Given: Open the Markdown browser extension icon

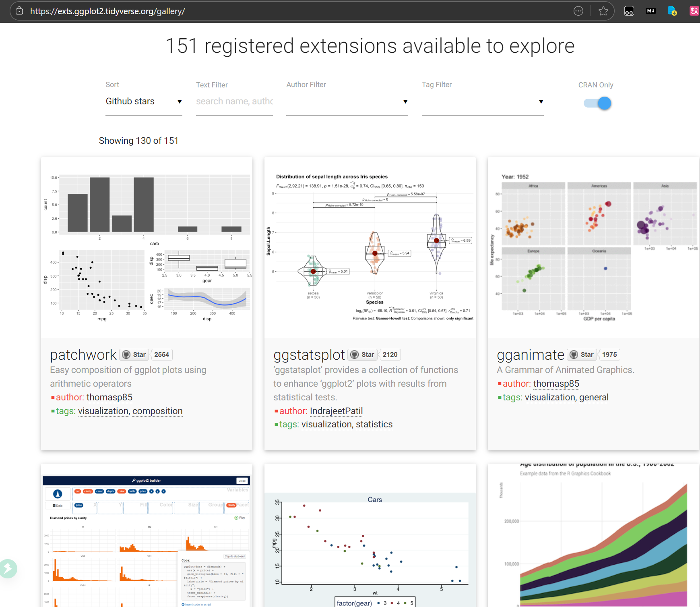Looking at the screenshot, I should 651,11.
